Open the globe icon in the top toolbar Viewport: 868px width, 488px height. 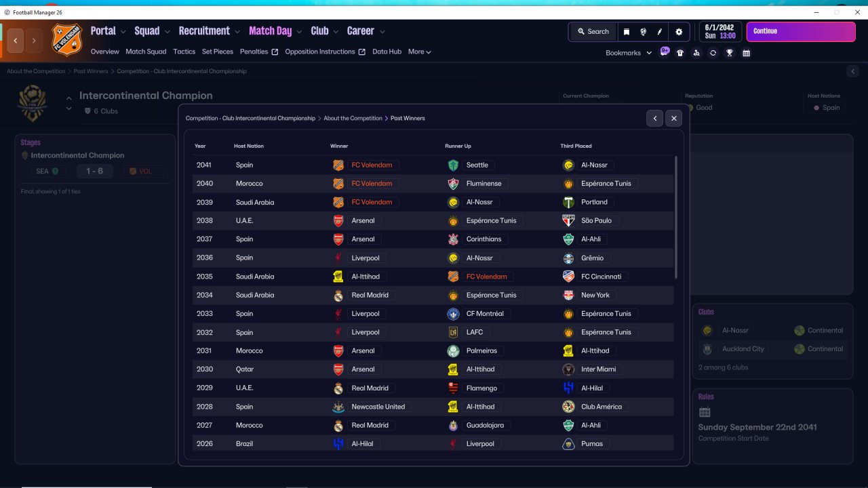point(643,32)
